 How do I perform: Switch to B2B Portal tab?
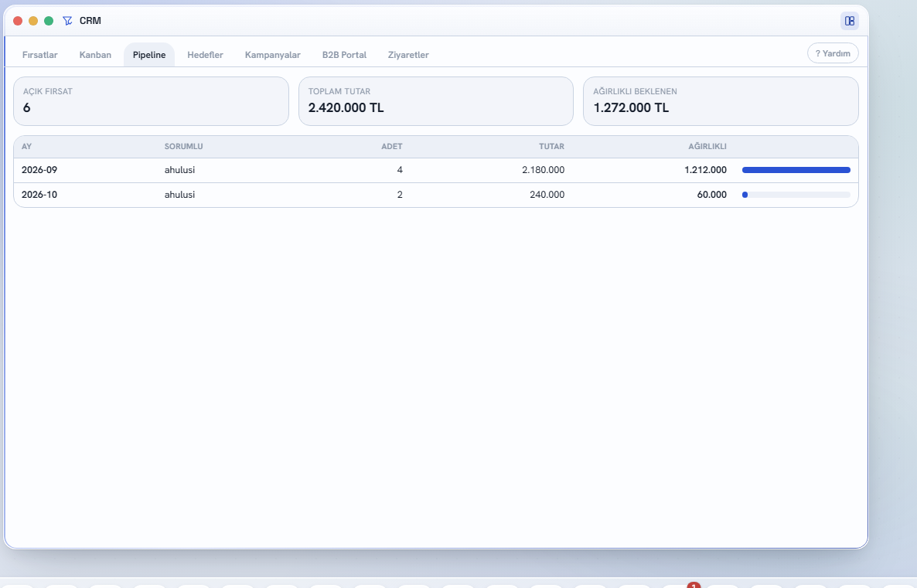[345, 55]
